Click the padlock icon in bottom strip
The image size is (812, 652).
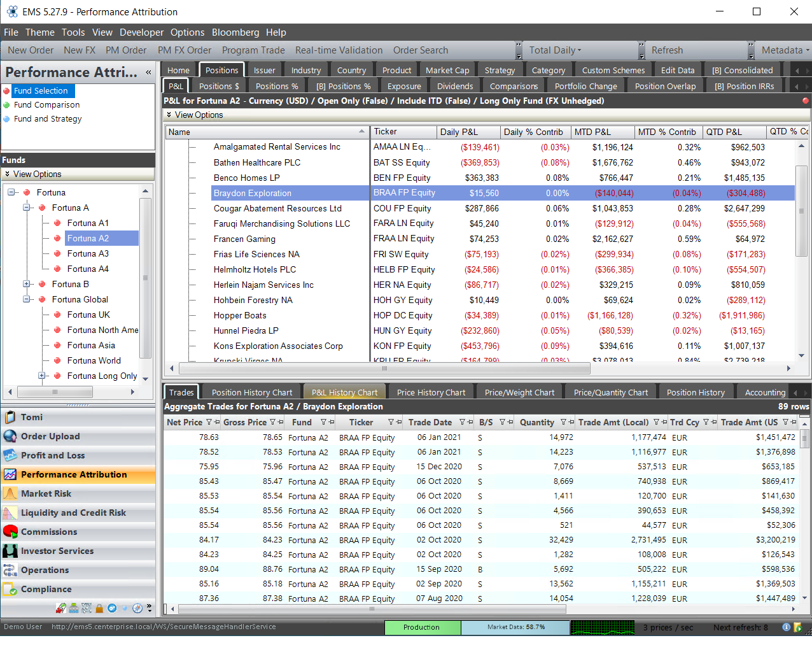pos(99,608)
